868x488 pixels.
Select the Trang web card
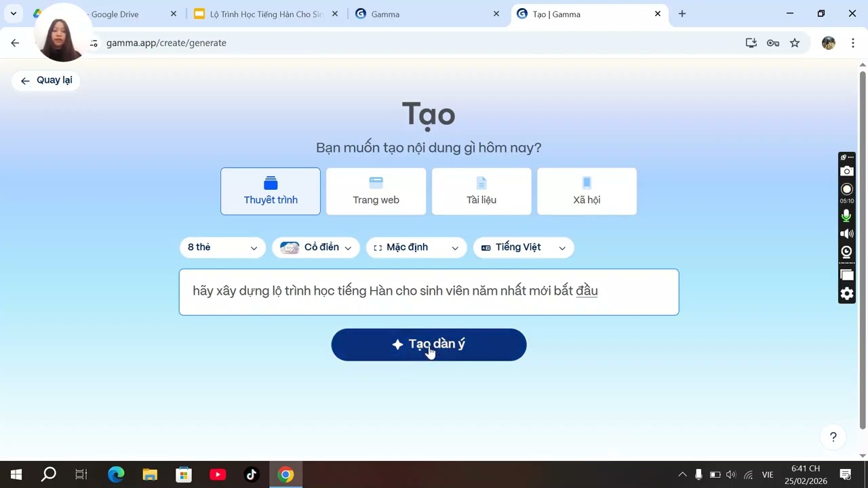point(376,191)
